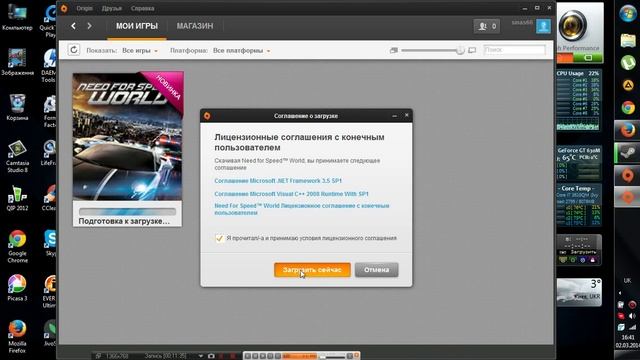Switch to the МАГАЗИН tab
Image resolution: width=640 pixels, height=360 pixels.
coord(195,26)
